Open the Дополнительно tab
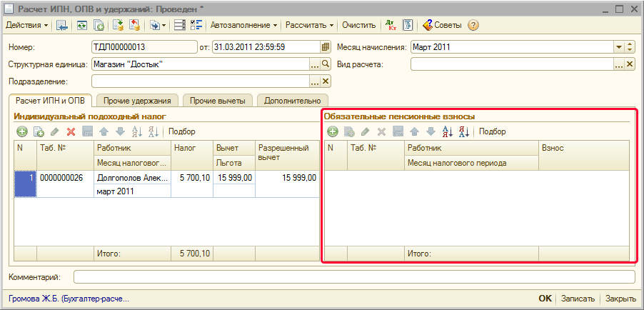 tap(293, 101)
